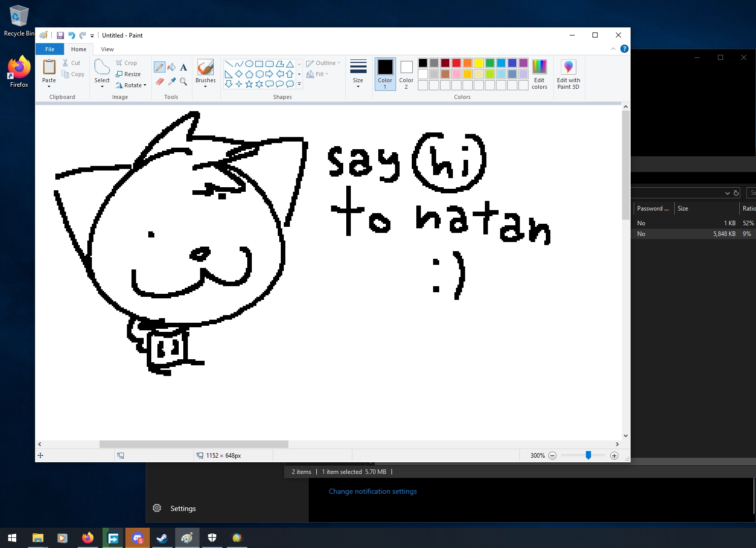Click the vertical scrollbar down arrow
The height and width of the screenshot is (548, 756).
click(x=626, y=435)
